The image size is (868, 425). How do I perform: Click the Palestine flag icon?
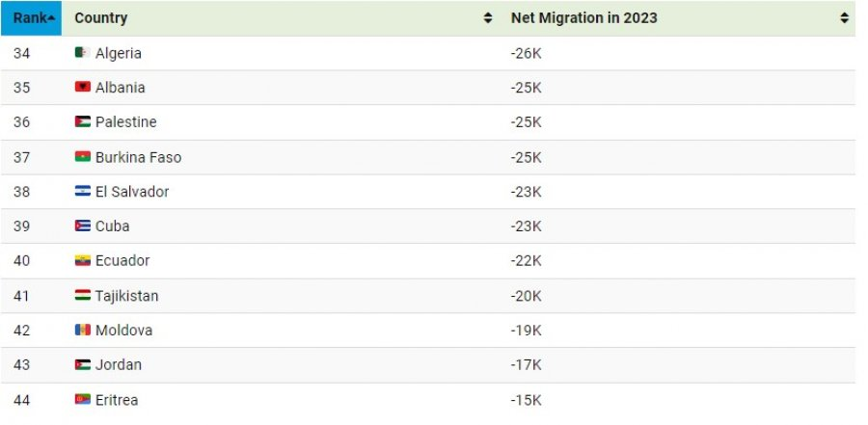83,121
